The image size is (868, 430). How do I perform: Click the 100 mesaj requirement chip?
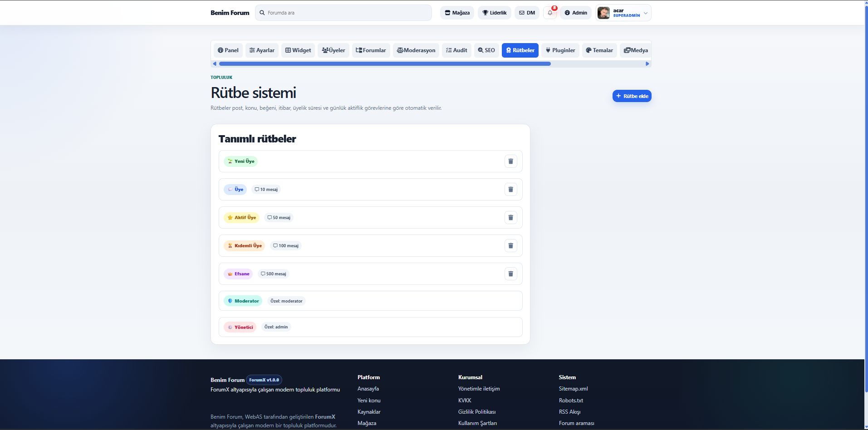pyautogui.click(x=286, y=246)
